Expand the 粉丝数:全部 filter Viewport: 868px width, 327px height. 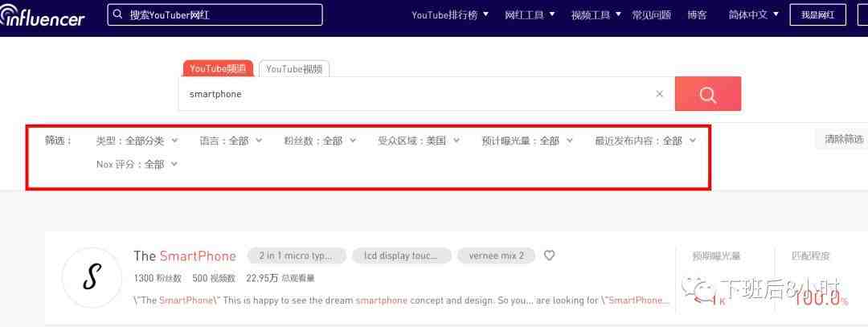pyautogui.click(x=321, y=141)
